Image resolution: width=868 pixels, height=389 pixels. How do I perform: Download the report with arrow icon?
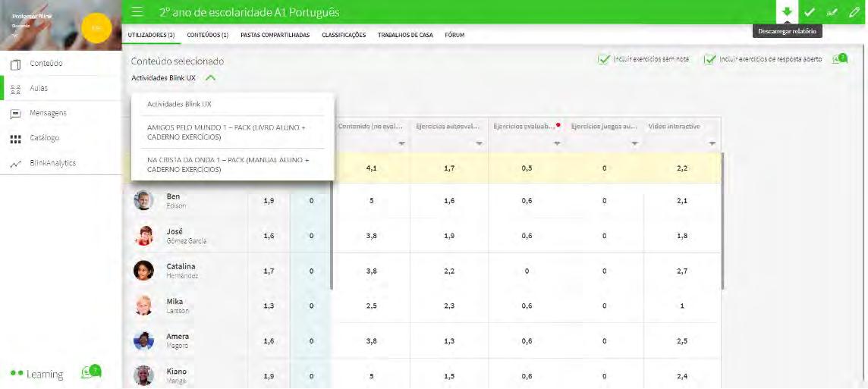(x=787, y=12)
